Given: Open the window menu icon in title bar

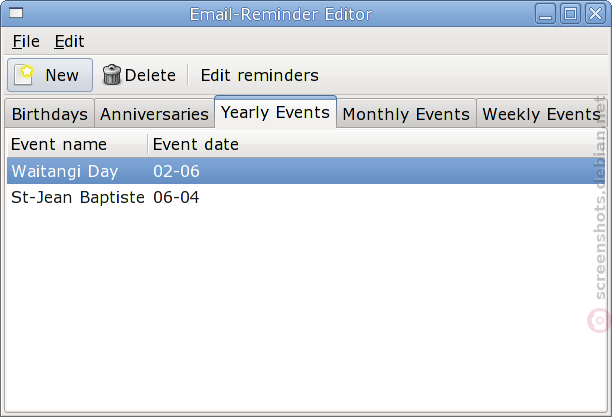Looking at the screenshot, I should tap(16, 14).
